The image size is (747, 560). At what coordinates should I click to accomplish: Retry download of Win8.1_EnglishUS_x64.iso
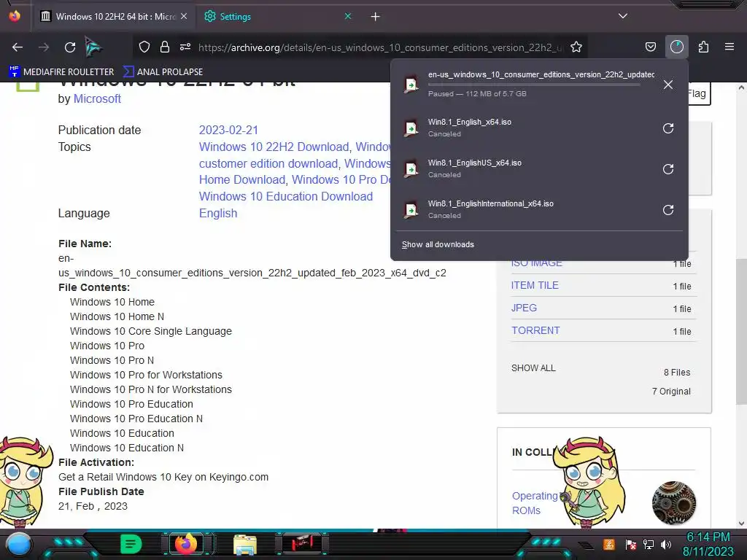pos(668,169)
